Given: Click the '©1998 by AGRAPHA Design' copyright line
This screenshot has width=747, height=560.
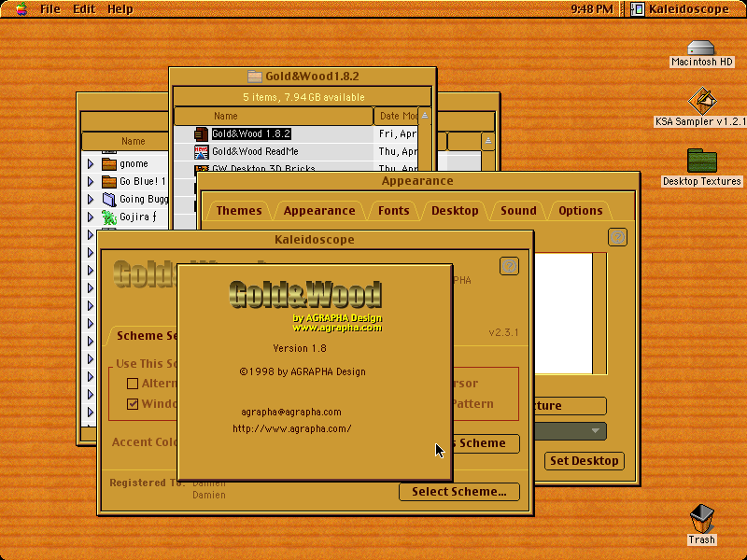Looking at the screenshot, I should click(x=303, y=371).
